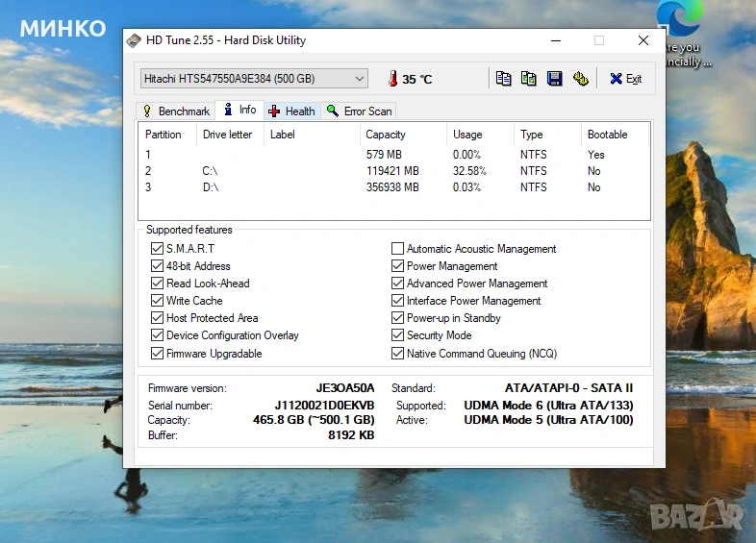
Task: Click the HD Tune title bar icon
Action: point(135,40)
